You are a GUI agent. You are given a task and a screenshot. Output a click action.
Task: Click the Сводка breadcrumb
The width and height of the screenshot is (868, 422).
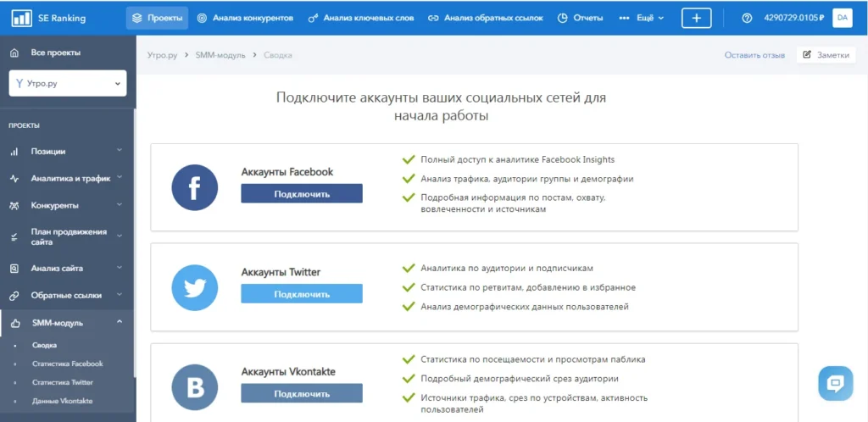[x=278, y=55]
